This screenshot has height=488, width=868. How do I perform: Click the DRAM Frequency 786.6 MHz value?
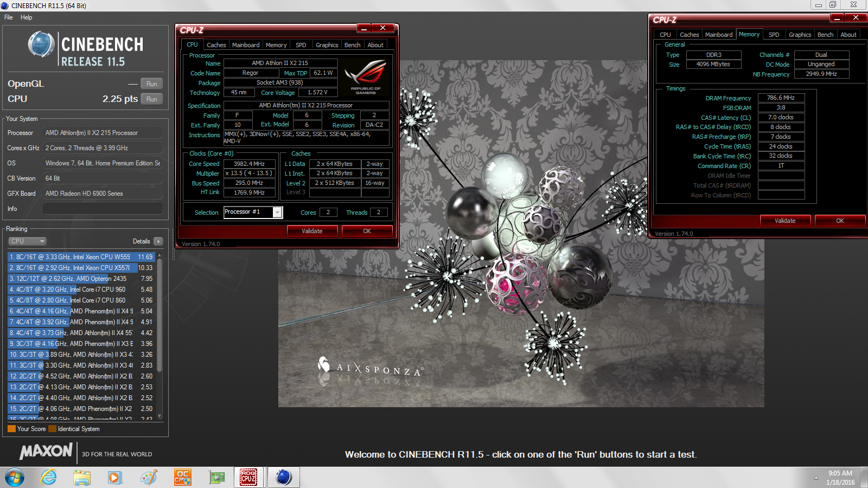coord(781,98)
